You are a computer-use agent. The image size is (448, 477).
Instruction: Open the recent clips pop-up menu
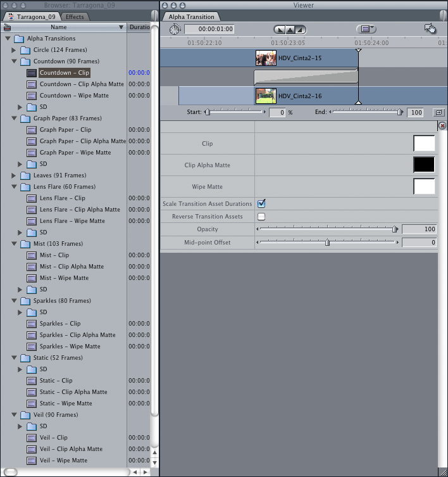coord(366,29)
